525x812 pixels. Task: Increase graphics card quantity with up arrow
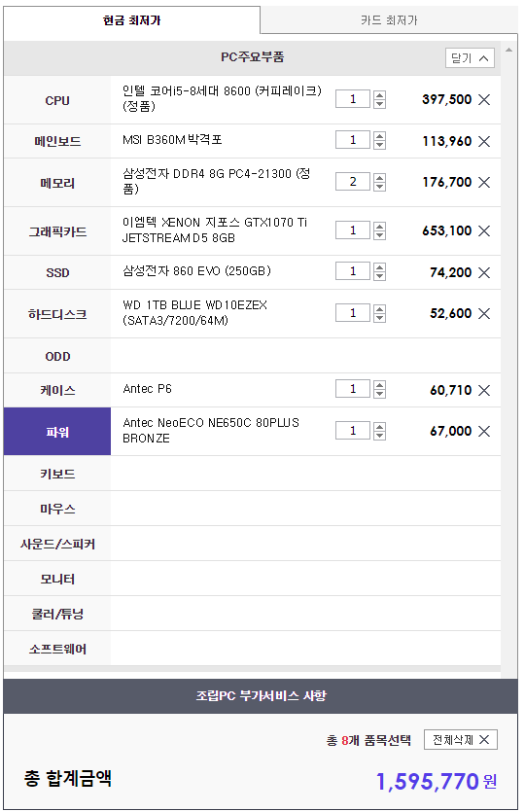(x=379, y=227)
